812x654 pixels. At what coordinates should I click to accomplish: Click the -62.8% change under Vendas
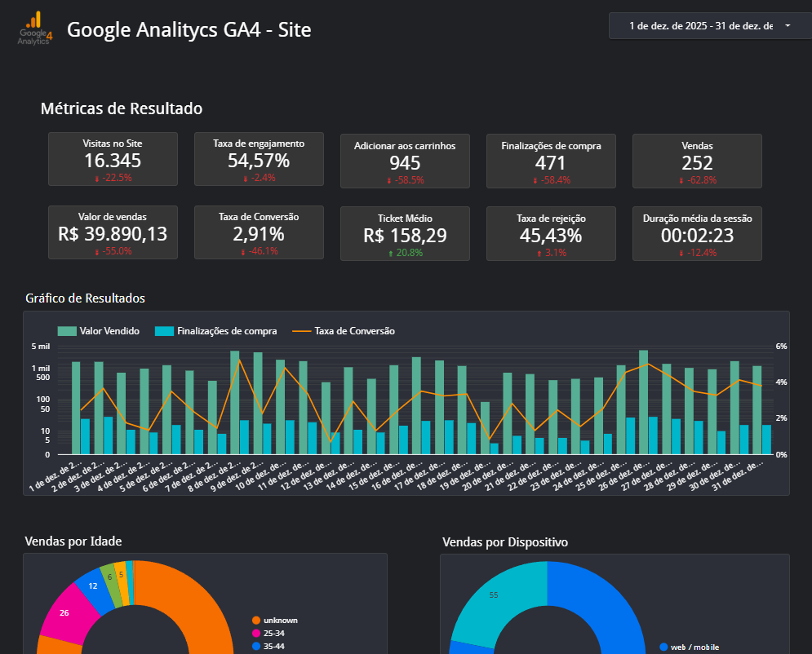click(698, 180)
